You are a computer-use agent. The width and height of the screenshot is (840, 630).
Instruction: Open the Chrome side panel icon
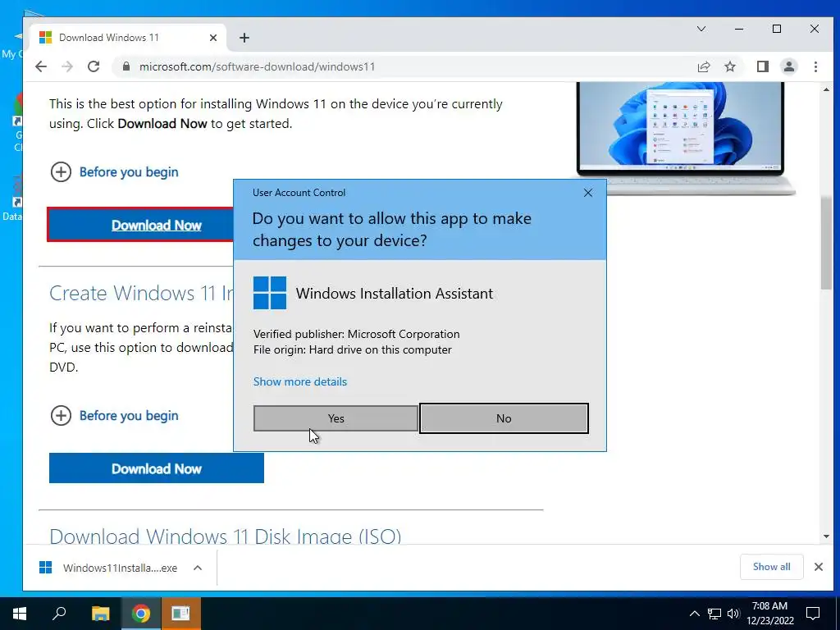point(762,66)
